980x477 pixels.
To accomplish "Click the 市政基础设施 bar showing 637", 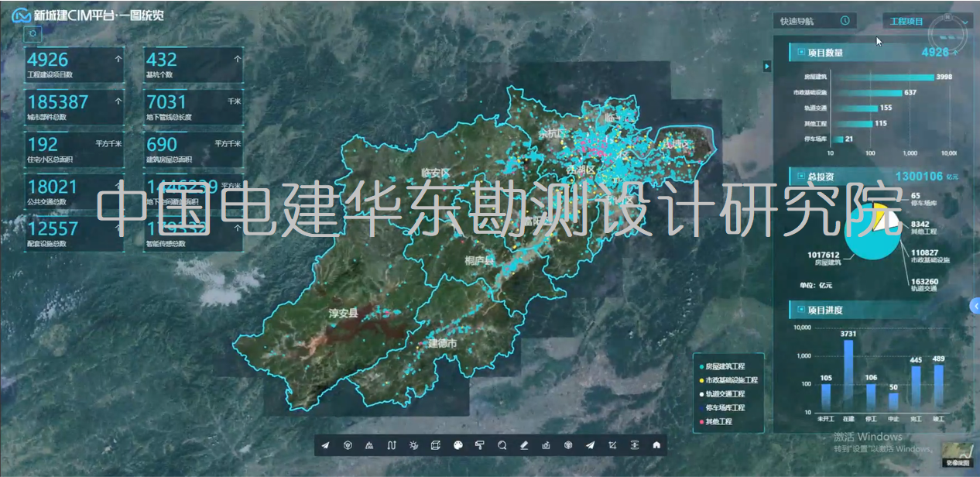I will click(x=866, y=92).
